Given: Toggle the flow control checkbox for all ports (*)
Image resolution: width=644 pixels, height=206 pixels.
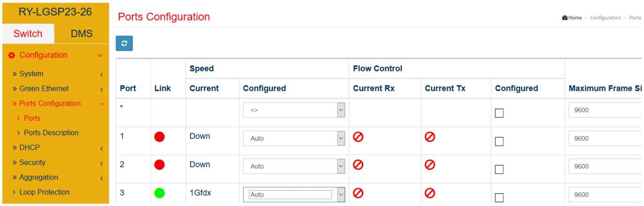Looking at the screenshot, I should (x=499, y=113).
